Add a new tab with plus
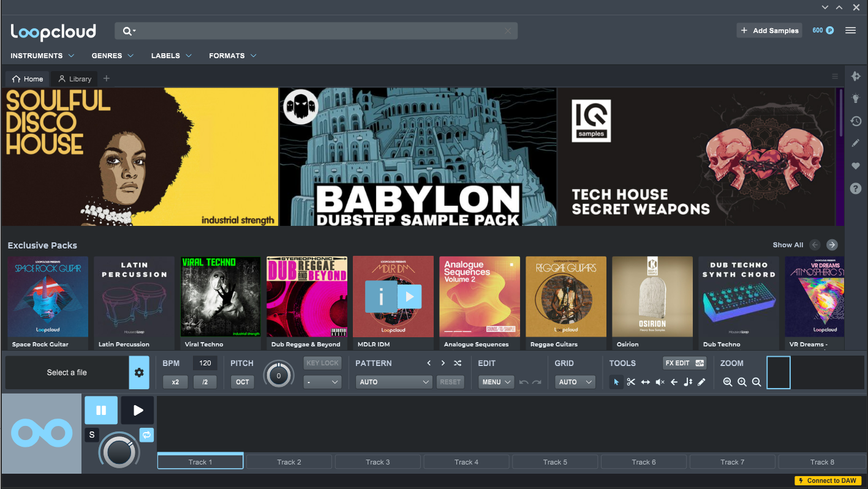 107,78
